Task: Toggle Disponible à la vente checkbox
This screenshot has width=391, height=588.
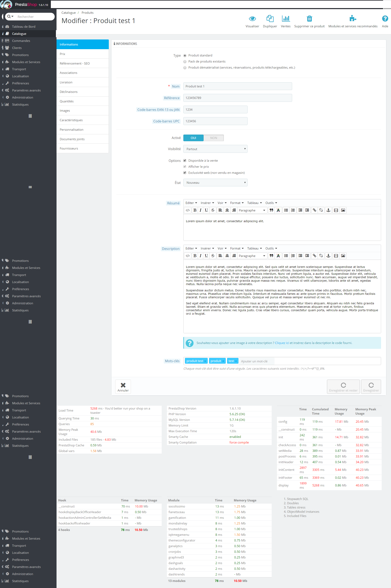Action: tap(185, 161)
